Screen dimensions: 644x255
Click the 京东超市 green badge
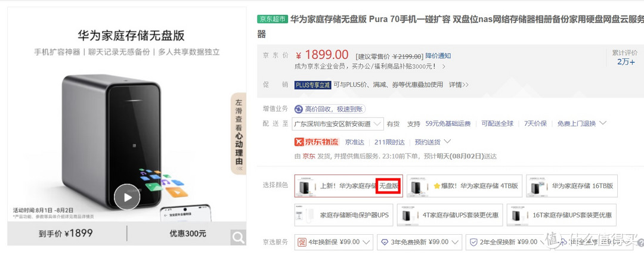[x=273, y=19]
